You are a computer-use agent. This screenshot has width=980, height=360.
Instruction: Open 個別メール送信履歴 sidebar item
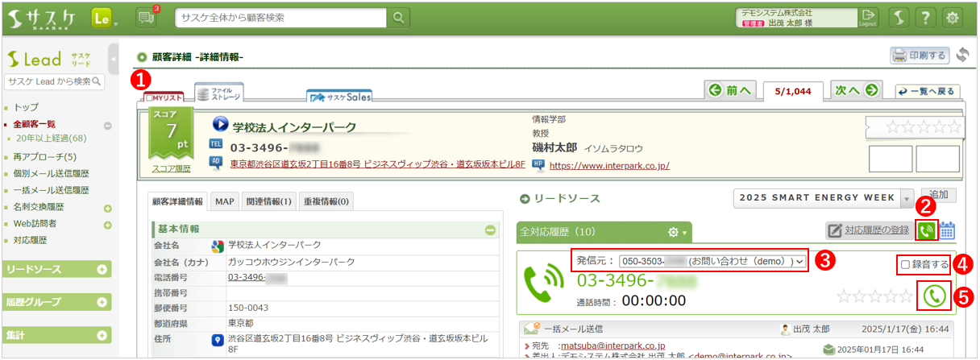tap(51, 173)
